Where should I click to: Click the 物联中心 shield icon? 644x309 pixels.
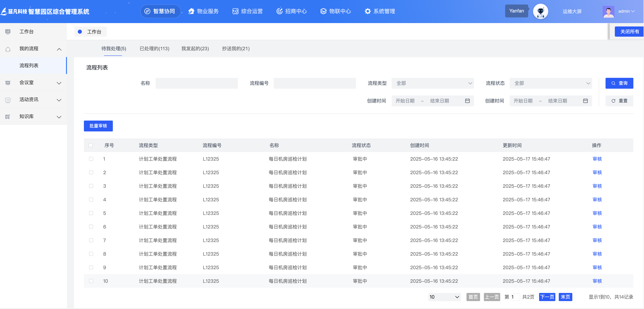point(324,11)
